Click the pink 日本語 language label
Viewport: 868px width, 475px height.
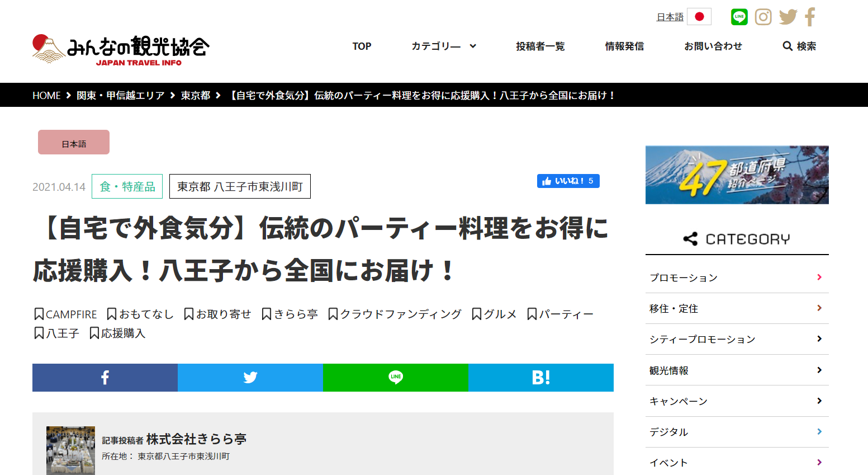[74, 143]
